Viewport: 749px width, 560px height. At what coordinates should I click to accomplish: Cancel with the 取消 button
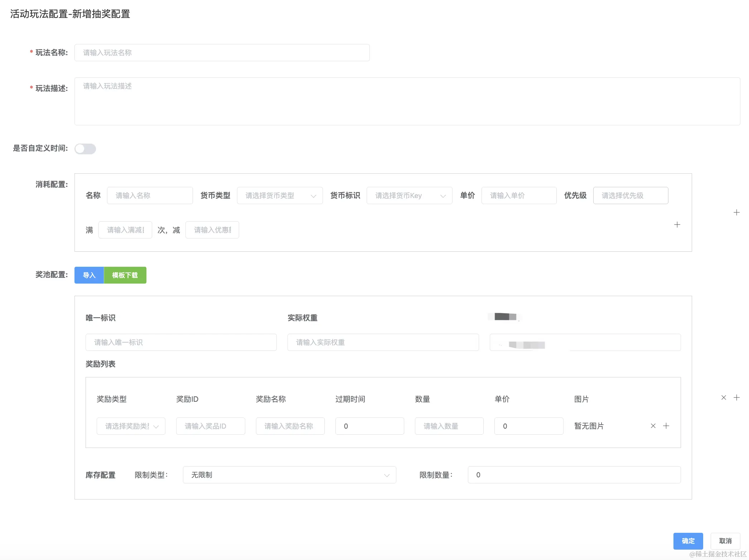[725, 541]
